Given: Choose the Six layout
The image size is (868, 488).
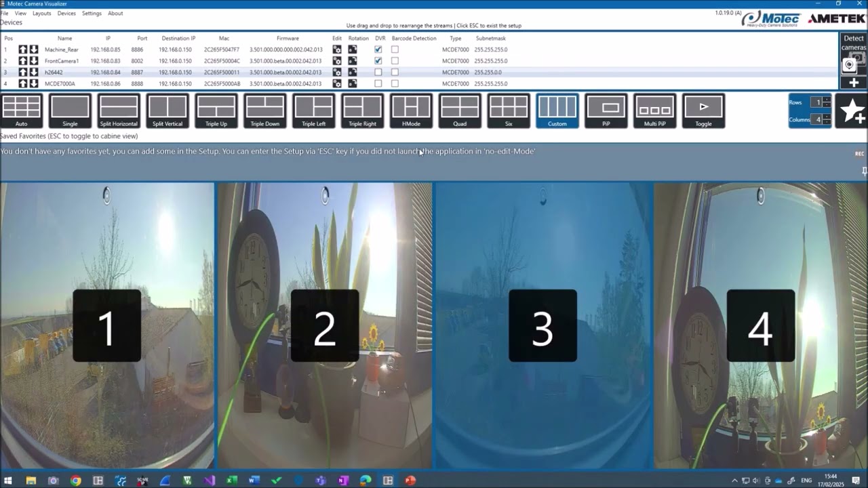Looking at the screenshot, I should [x=509, y=111].
